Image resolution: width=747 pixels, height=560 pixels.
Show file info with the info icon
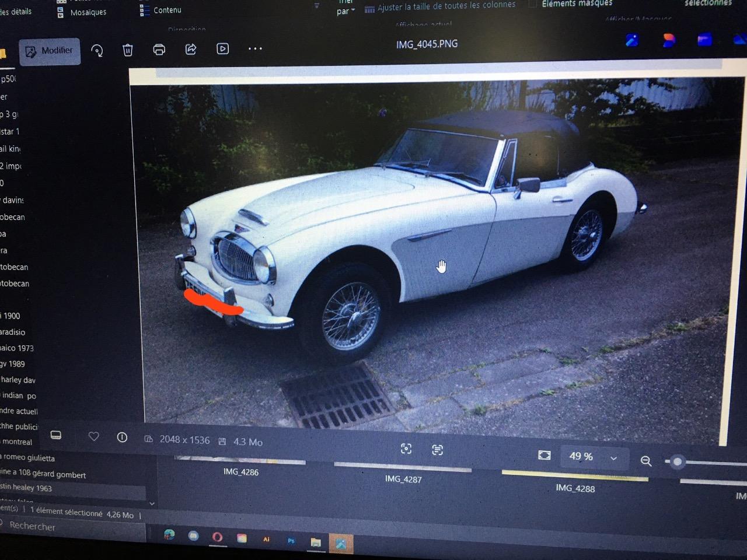tap(122, 437)
